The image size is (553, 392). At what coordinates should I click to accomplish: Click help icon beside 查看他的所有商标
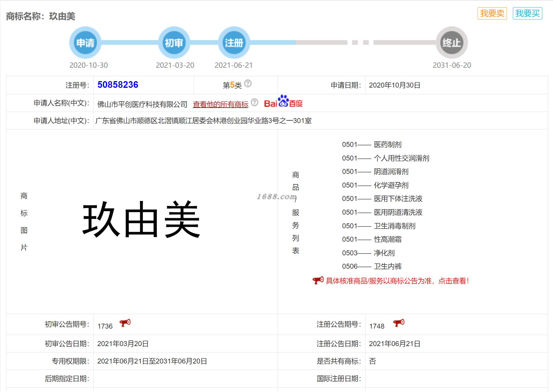[254, 102]
